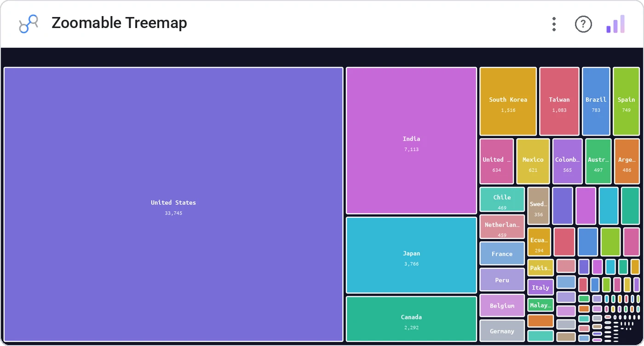This screenshot has width=644, height=346.
Task: Click the 33,745 value under United States
Action: pyautogui.click(x=173, y=213)
